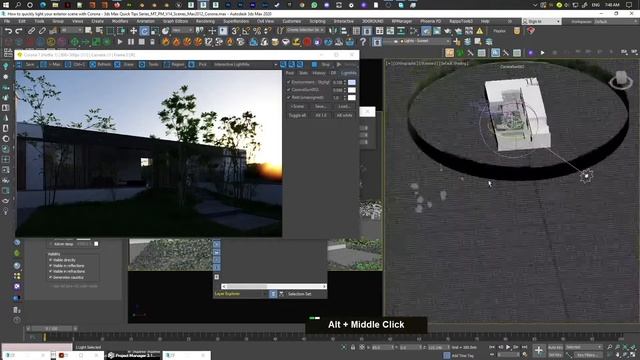Image resolution: width=640 pixels, height=360 pixels.
Task: Open the Sign In dropdown
Action: 542,21
